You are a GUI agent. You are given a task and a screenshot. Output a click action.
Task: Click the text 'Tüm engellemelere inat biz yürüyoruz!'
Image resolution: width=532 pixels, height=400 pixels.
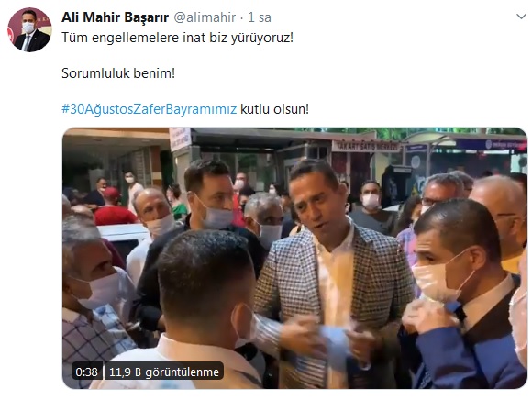point(177,38)
